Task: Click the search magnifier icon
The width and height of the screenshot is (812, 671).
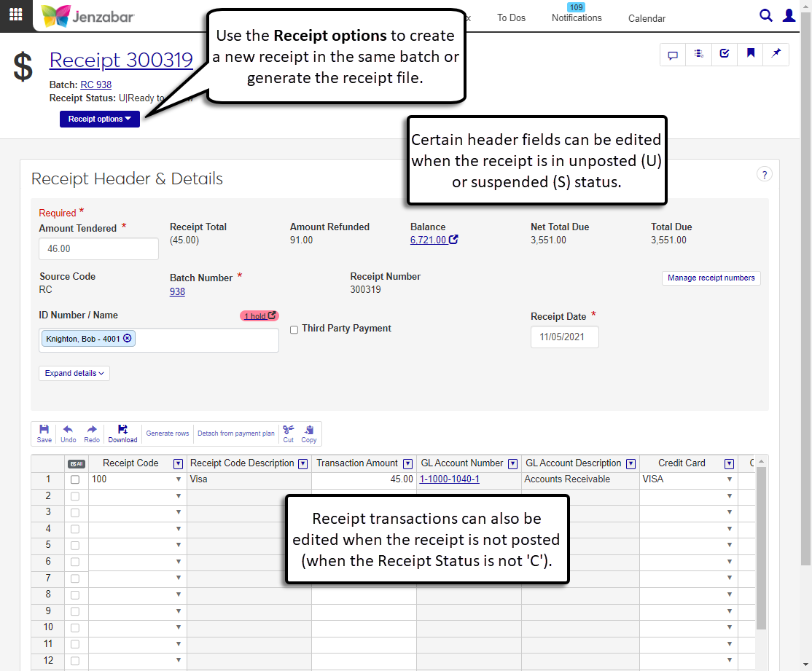Action: [765, 15]
